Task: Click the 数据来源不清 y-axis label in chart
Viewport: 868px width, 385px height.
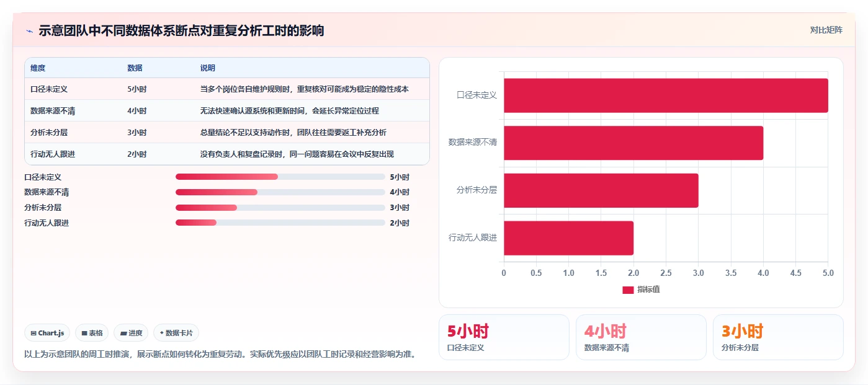Action: (x=473, y=143)
